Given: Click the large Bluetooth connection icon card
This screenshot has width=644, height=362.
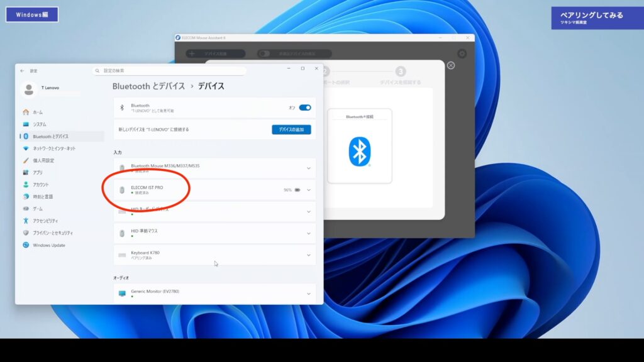Looking at the screenshot, I should (359, 146).
